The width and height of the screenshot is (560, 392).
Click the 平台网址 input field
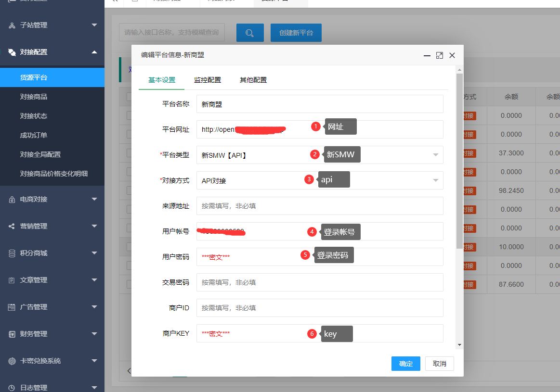click(320, 129)
